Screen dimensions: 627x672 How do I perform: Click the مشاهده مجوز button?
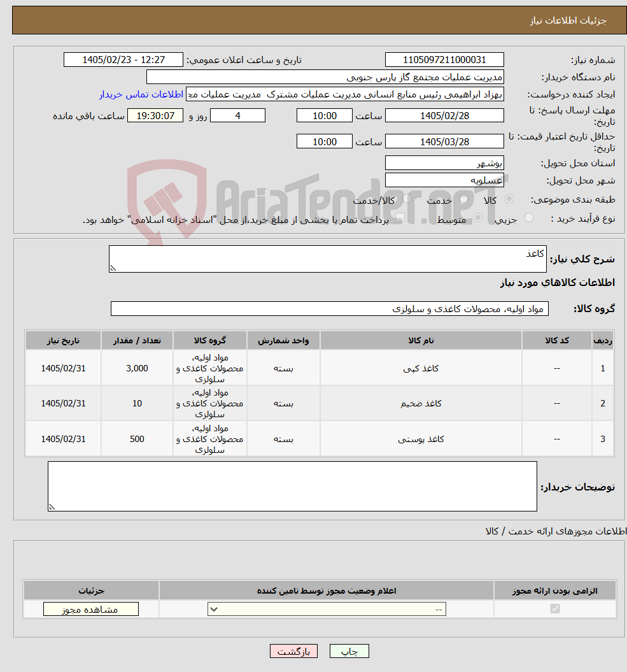pyautogui.click(x=91, y=609)
